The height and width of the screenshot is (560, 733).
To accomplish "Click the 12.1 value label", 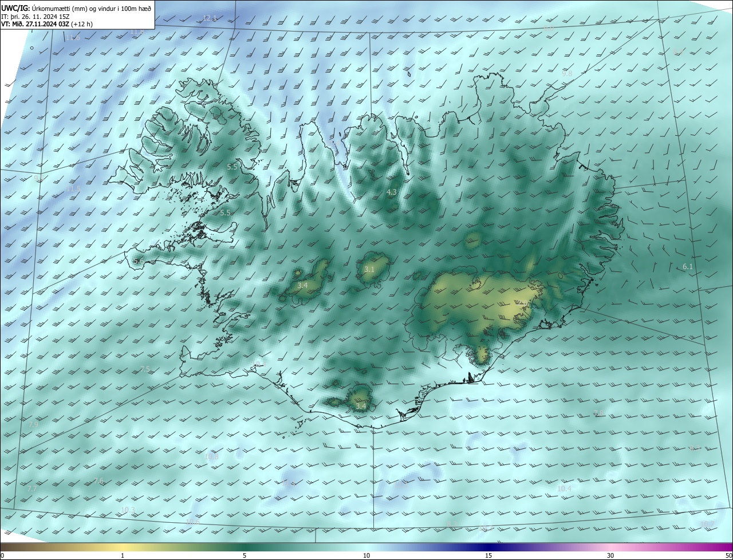I will (210, 18).
